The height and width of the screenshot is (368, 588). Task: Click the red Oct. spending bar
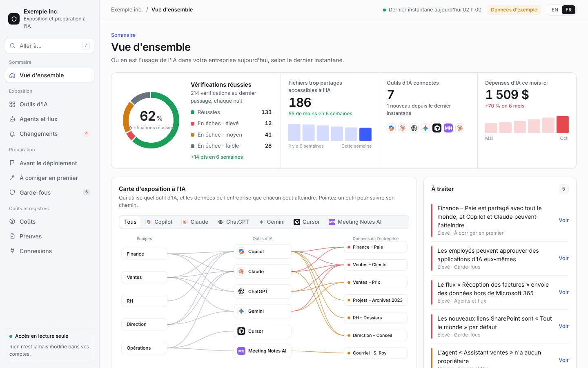[x=563, y=125]
